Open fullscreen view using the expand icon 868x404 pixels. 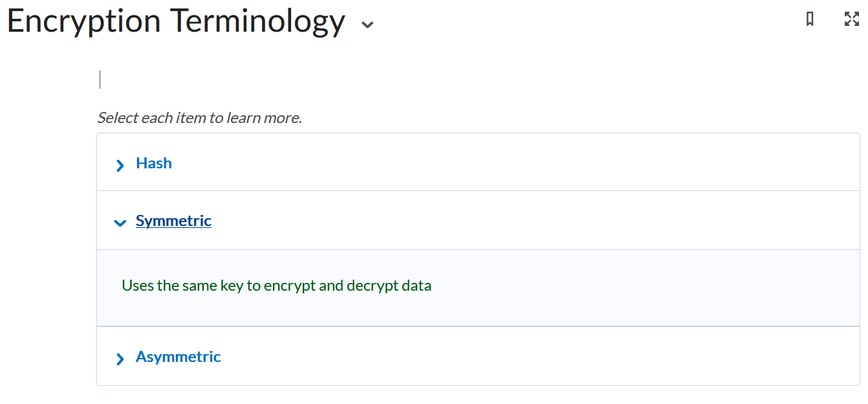pyautogui.click(x=852, y=19)
